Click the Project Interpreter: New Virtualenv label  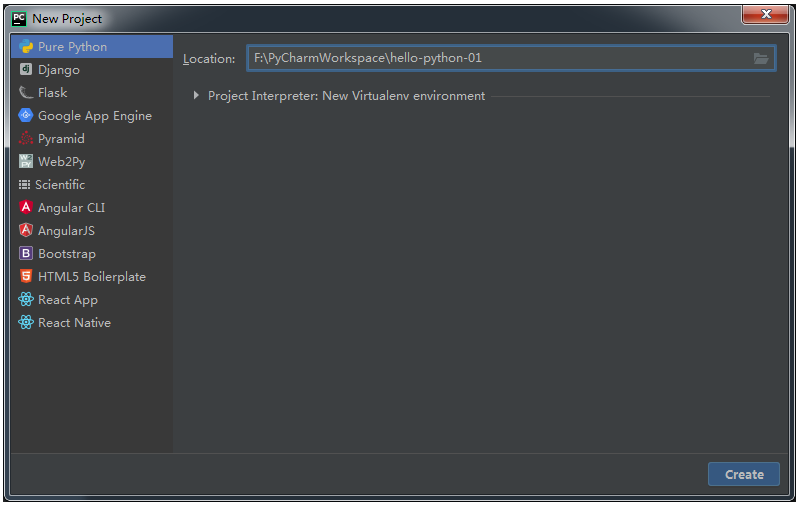click(x=346, y=96)
